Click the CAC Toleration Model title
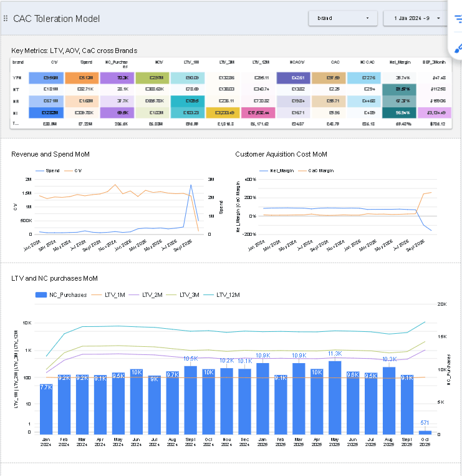Image resolution: width=462 pixels, height=476 pixels. (56, 19)
